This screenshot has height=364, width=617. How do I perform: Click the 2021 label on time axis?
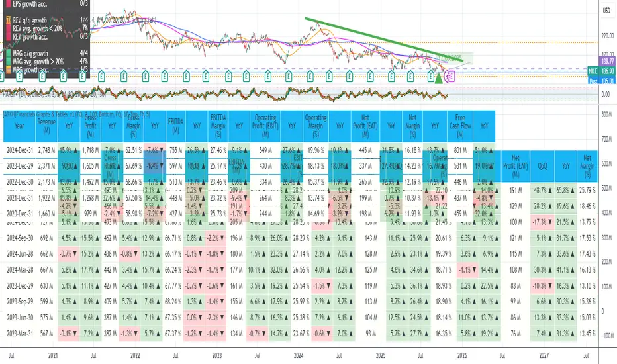coord(53,356)
